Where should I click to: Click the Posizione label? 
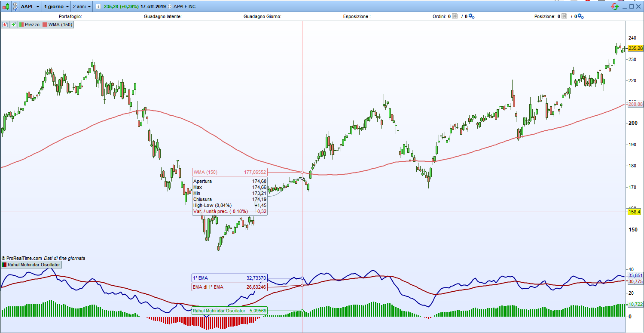(545, 16)
